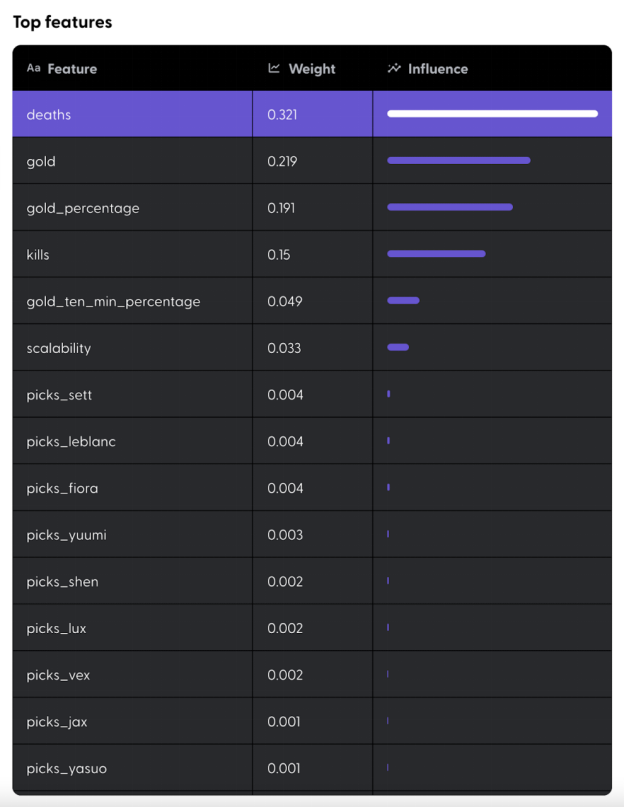Sort by the Weight column header
The height and width of the screenshot is (807, 624).
coord(311,69)
